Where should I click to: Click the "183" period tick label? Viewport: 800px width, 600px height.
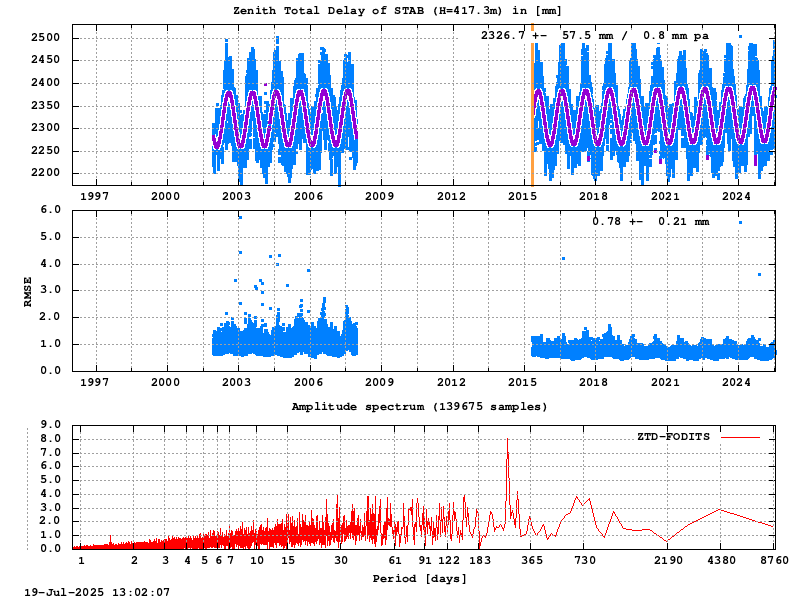click(480, 561)
